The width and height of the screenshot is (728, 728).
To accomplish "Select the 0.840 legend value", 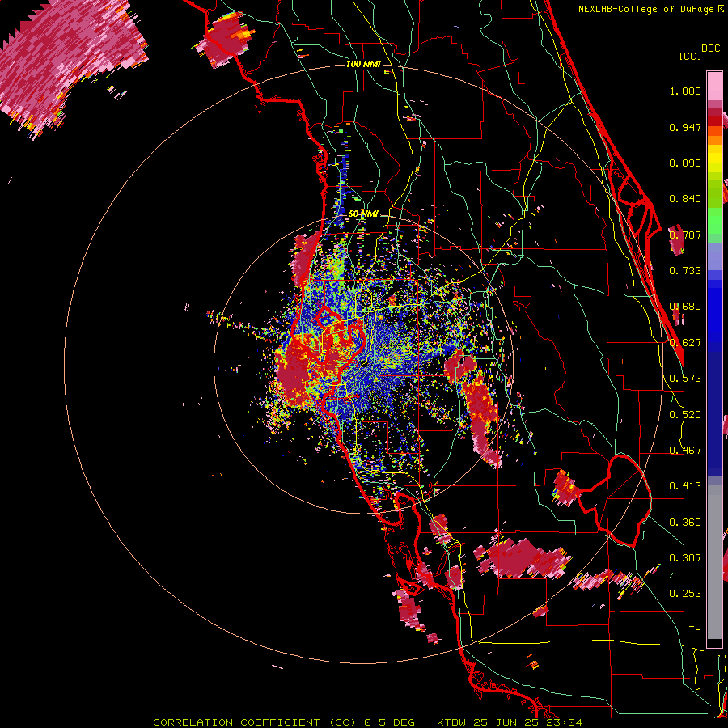I will pos(685,199).
